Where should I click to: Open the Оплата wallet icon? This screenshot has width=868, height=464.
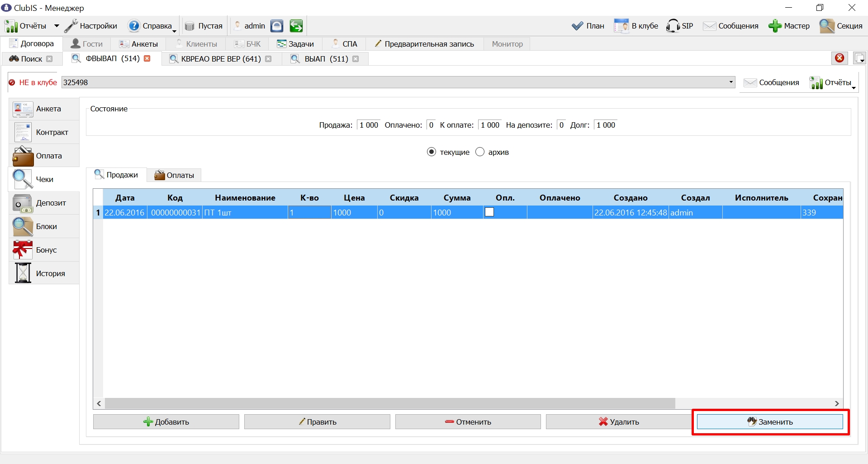click(23, 156)
